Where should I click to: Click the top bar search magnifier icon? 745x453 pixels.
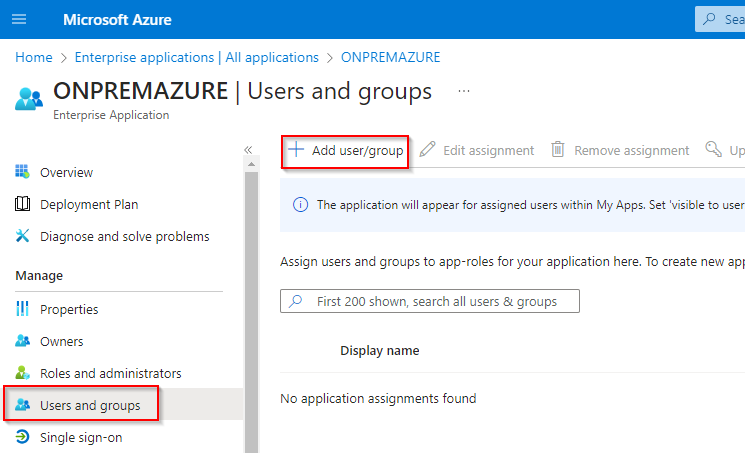point(709,19)
